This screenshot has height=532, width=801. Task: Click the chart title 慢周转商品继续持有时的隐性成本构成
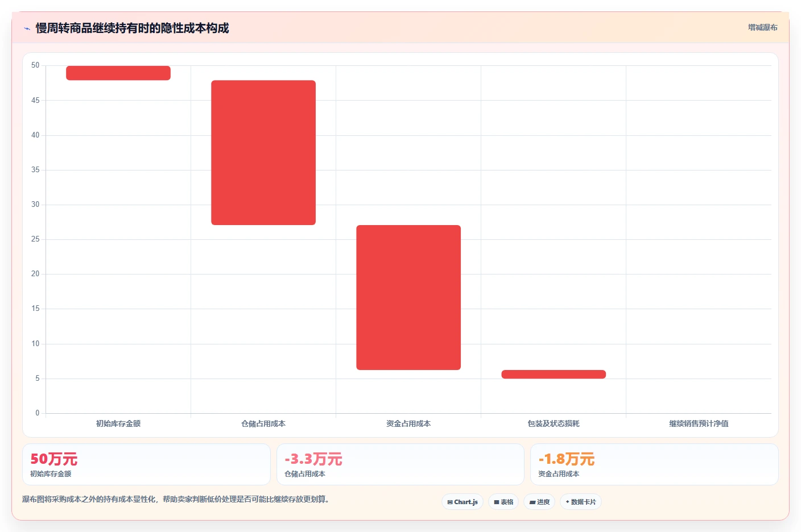point(132,28)
